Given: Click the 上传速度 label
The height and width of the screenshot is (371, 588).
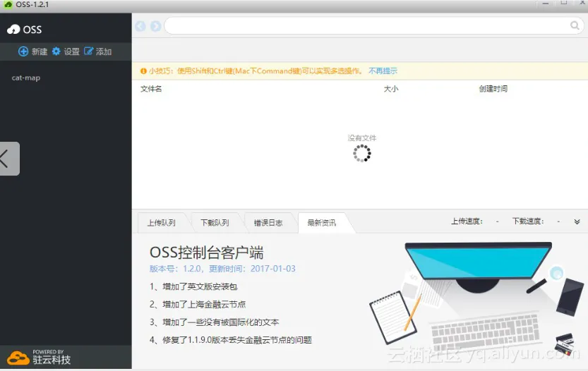Looking at the screenshot, I should (467, 221).
